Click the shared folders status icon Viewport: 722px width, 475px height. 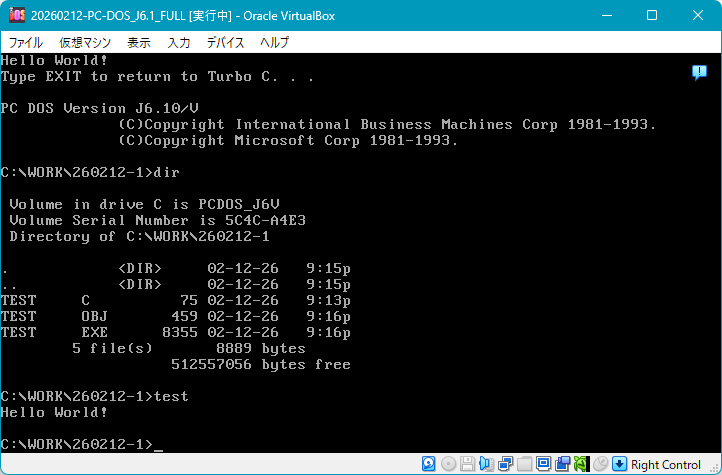(x=524, y=464)
